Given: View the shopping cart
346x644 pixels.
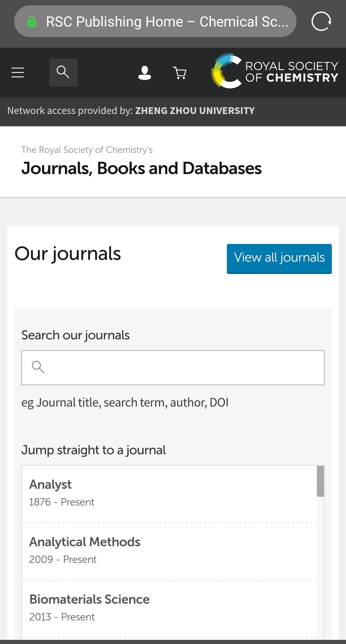Looking at the screenshot, I should (180, 73).
